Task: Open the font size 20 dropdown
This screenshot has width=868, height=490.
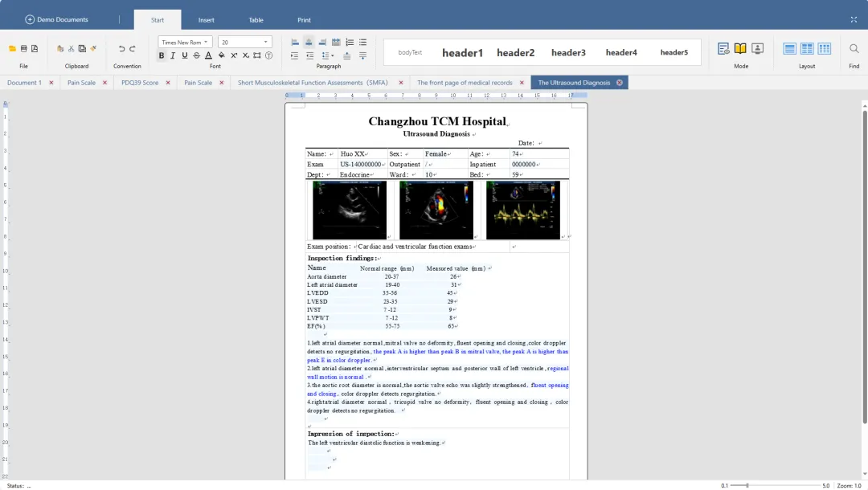Action: click(244, 42)
